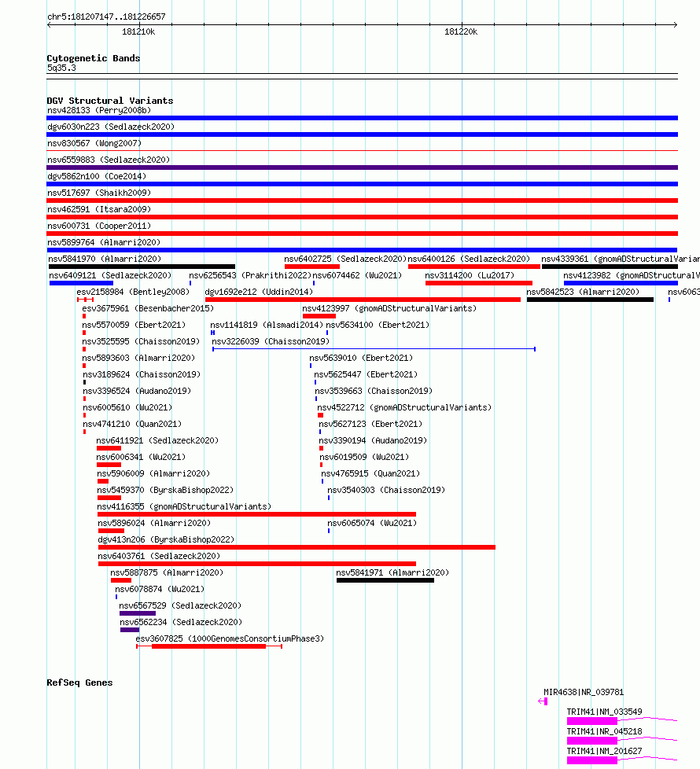Open nsv3539663 (Chaisson2019) label
Screen dimensions: 700x769
click(x=374, y=391)
